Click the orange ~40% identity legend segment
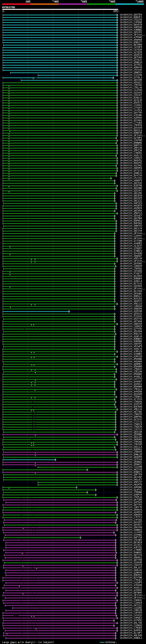146x644 pixels. [x=44, y=4]
